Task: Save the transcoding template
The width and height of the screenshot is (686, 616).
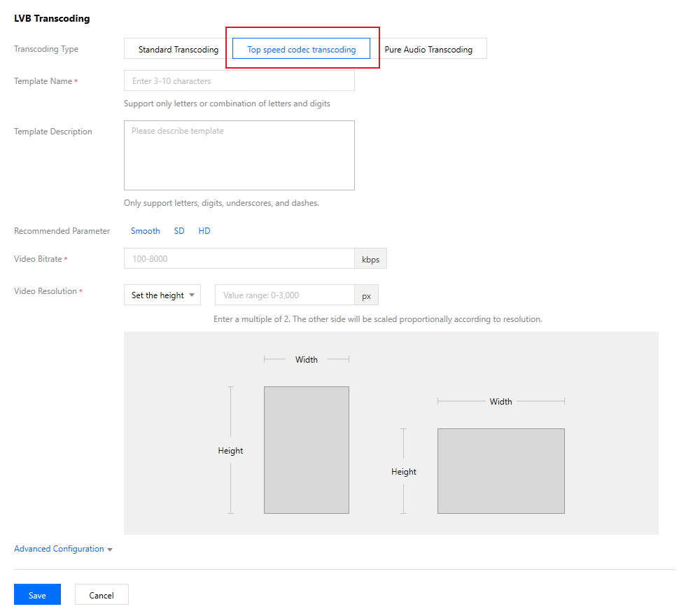Action: 37,594
